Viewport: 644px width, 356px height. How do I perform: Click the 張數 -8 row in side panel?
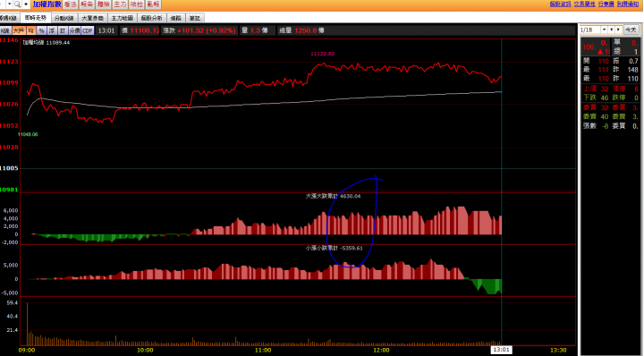(x=596, y=126)
